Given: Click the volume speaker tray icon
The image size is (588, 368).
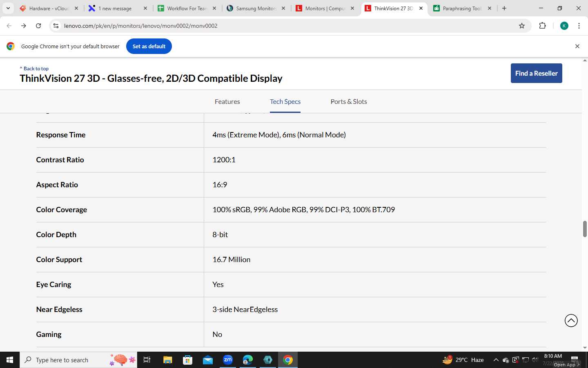Looking at the screenshot, I should point(535,360).
